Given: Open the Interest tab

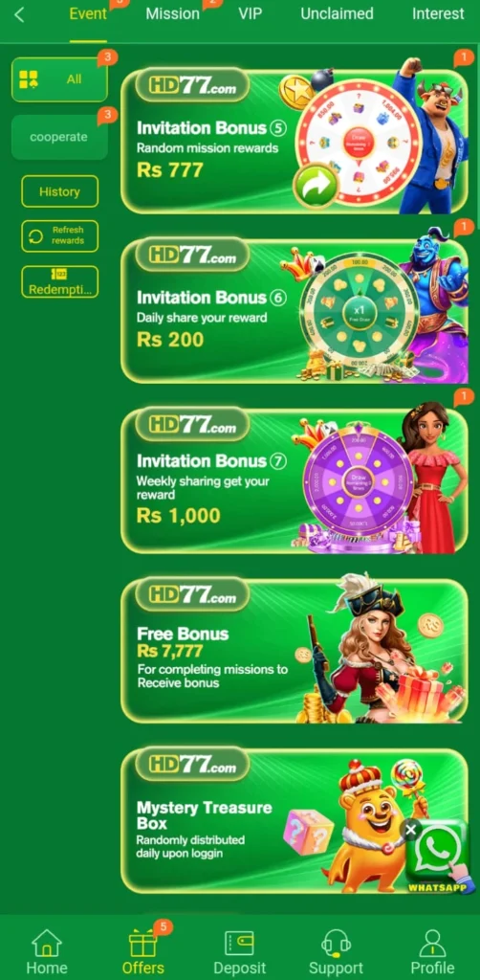Looking at the screenshot, I should click(438, 13).
